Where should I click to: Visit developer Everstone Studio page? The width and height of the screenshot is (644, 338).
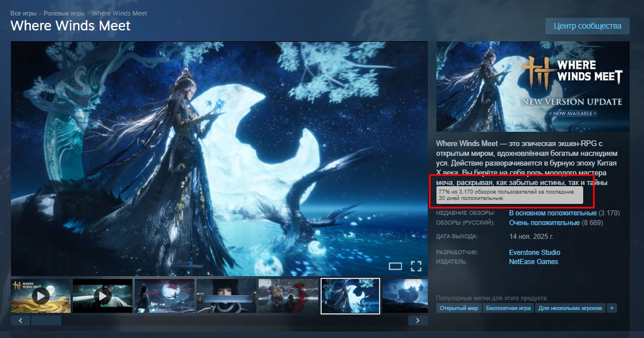coord(534,253)
